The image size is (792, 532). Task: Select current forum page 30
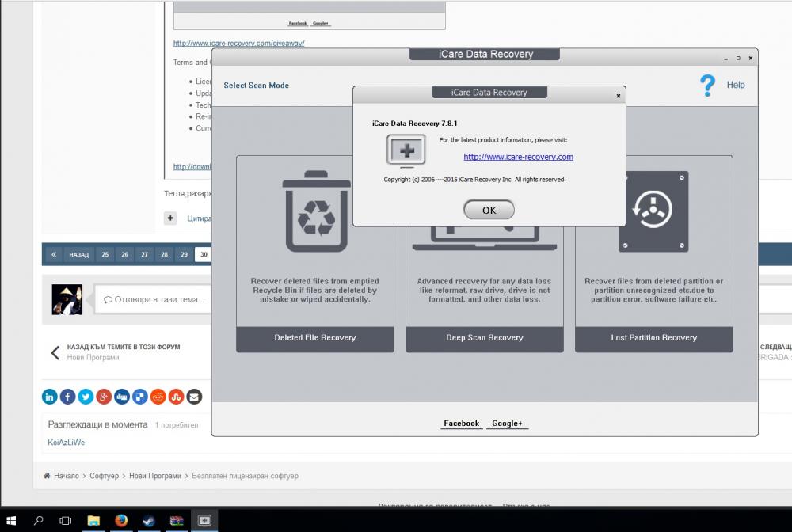click(203, 254)
